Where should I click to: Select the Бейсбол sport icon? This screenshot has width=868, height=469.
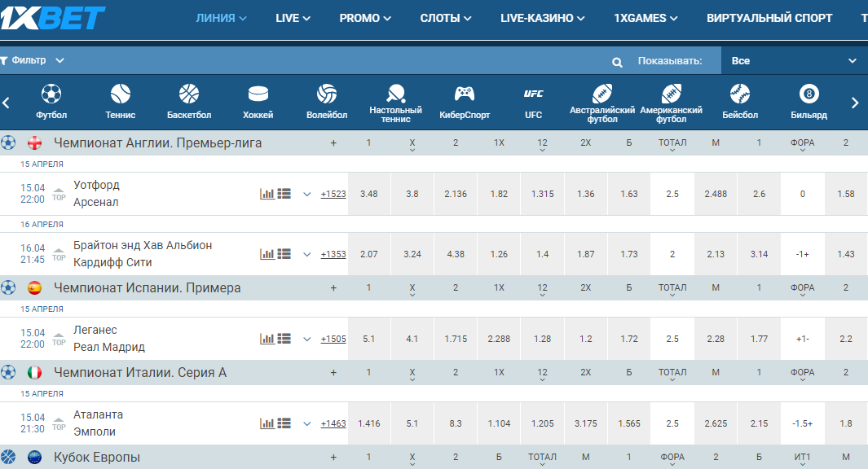(740, 94)
